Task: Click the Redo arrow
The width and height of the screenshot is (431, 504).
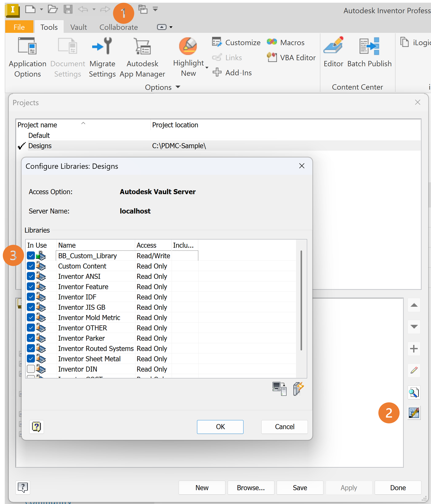Action: coord(105,9)
